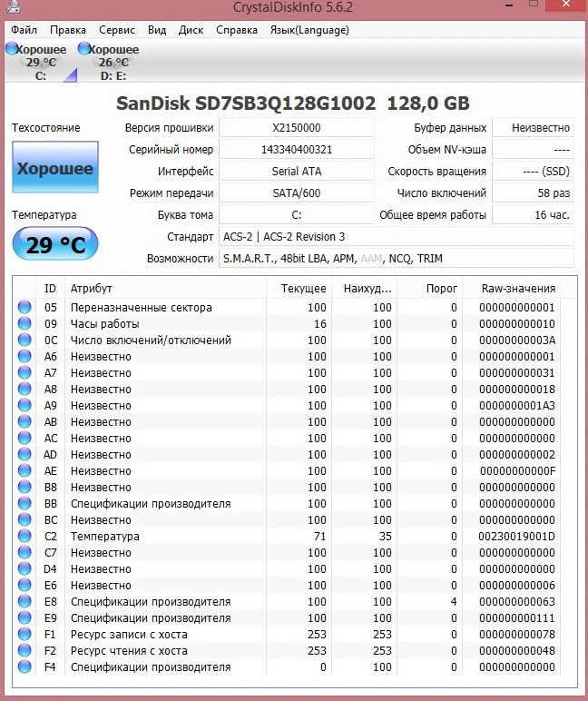
Task: Select the Переназначенные сектора row text
Action: (142, 308)
